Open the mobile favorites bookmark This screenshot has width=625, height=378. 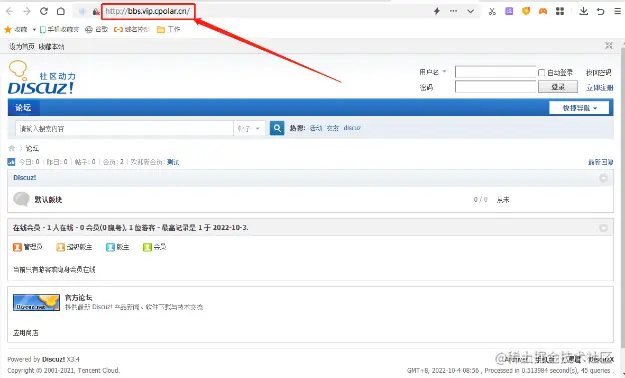[59, 29]
